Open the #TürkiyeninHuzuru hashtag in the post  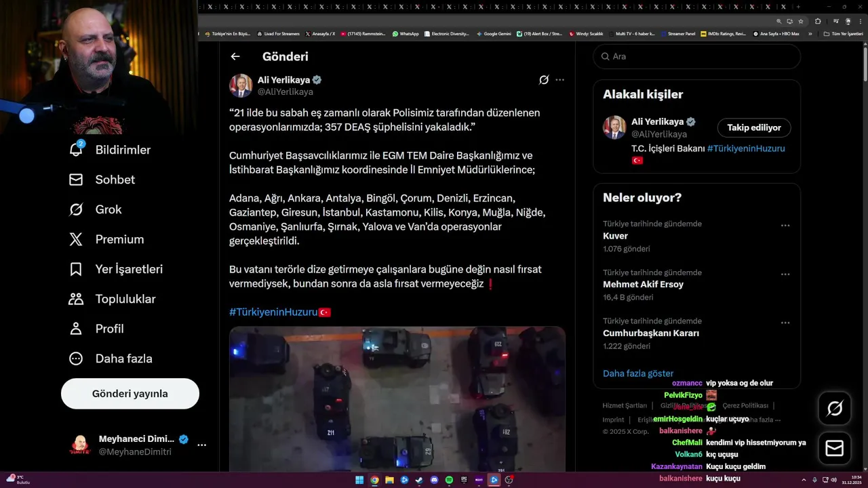(273, 312)
